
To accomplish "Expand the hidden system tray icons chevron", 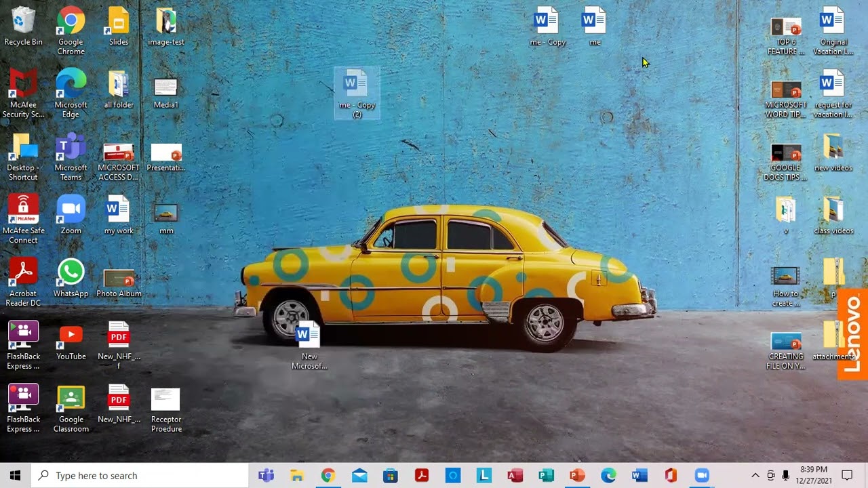I will [755, 476].
